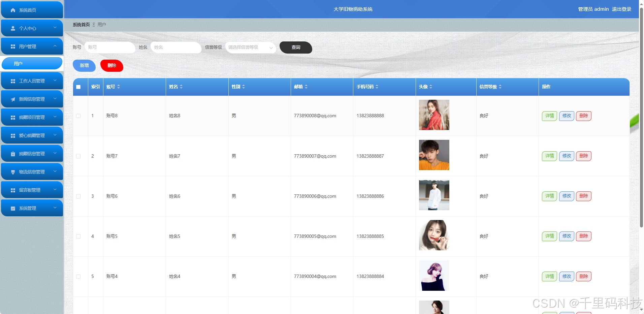
Task: Check the row checkbox for 账号5
Action: click(x=78, y=237)
